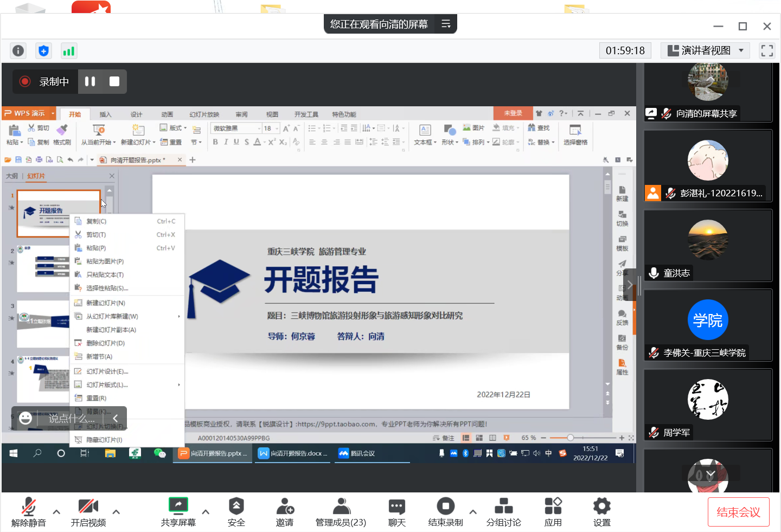Open the Security panel

236,512
